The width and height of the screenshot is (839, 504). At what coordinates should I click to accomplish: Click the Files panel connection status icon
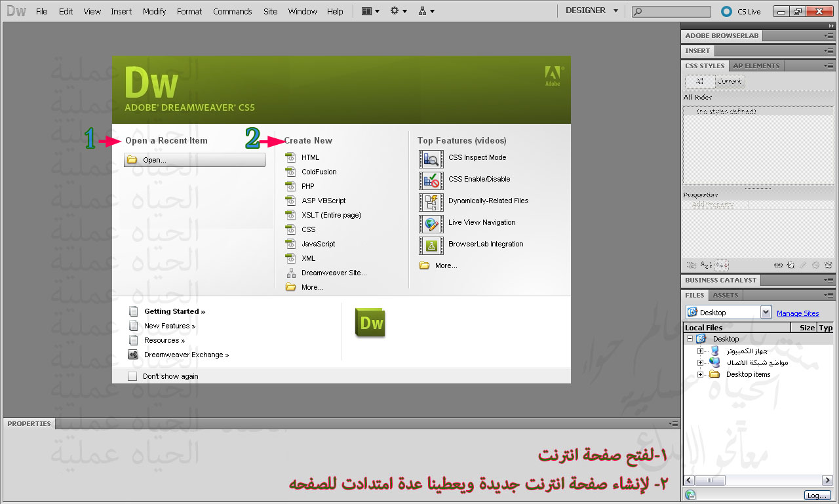tap(690, 495)
